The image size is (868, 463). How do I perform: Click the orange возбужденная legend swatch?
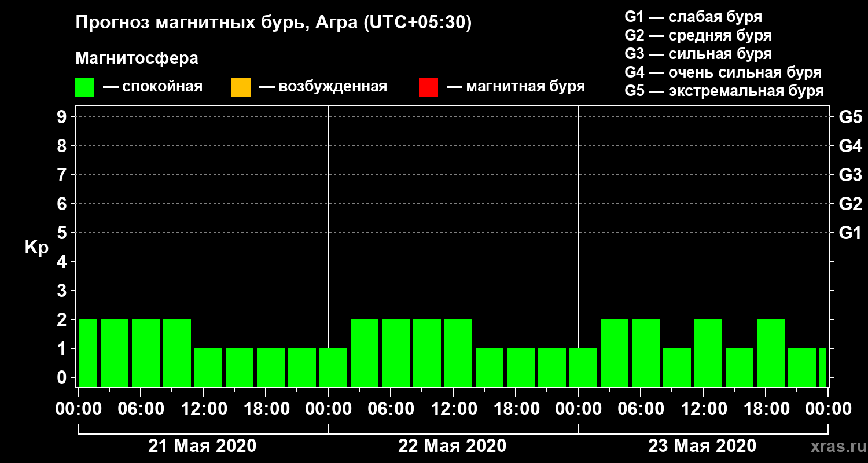coord(241,87)
